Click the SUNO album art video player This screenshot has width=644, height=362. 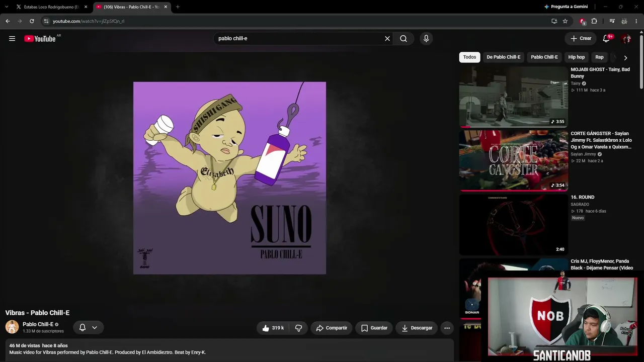229,178
